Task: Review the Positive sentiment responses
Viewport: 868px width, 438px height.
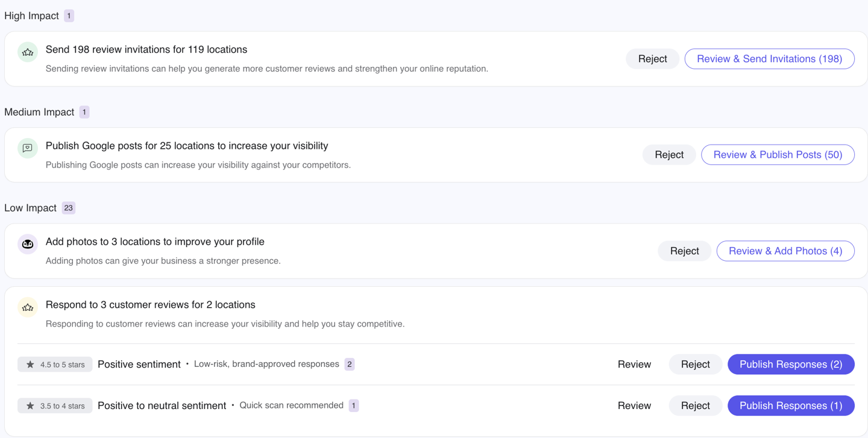Action: tap(634, 364)
